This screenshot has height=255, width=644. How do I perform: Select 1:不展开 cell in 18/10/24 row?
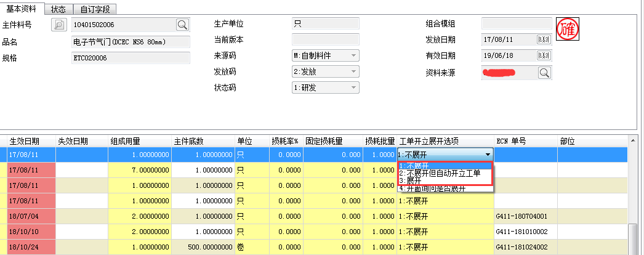(x=445, y=248)
